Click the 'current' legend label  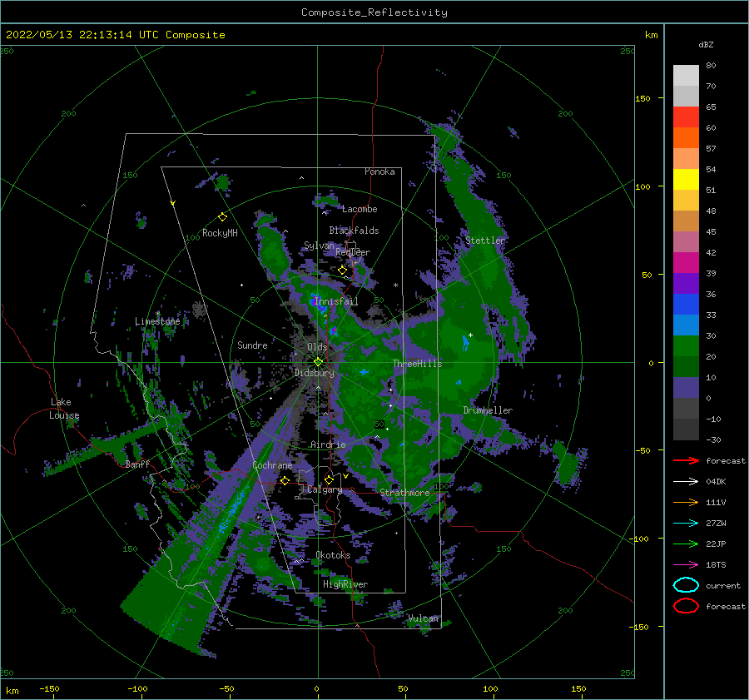click(x=723, y=585)
